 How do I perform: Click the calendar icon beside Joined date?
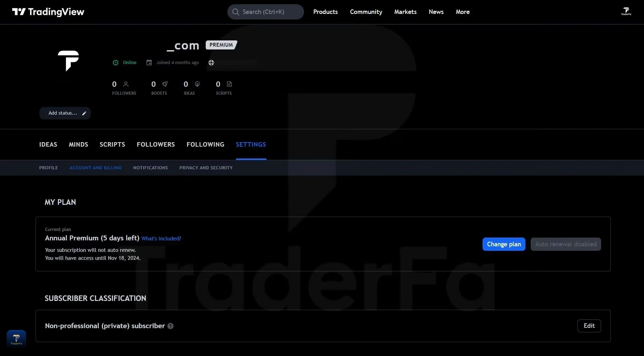pos(149,63)
